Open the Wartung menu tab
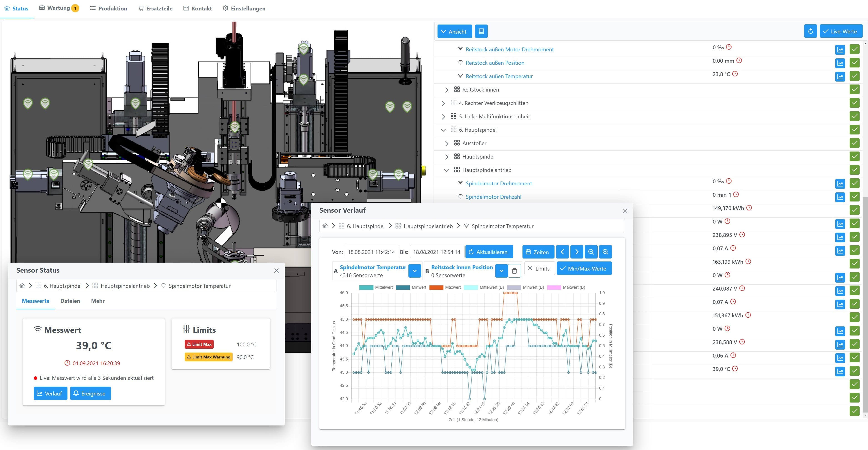 point(59,8)
